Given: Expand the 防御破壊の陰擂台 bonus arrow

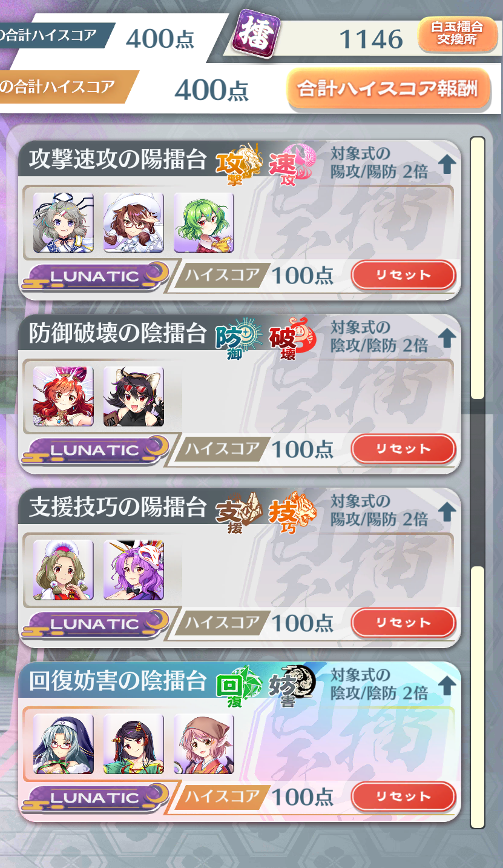Looking at the screenshot, I should point(447,338).
